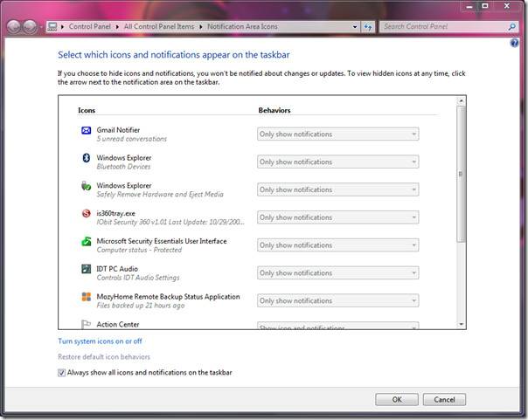This screenshot has height=420, width=528.
Task: Click 'Safely Remove Hardware and Eject Media' text
Action: click(x=160, y=194)
